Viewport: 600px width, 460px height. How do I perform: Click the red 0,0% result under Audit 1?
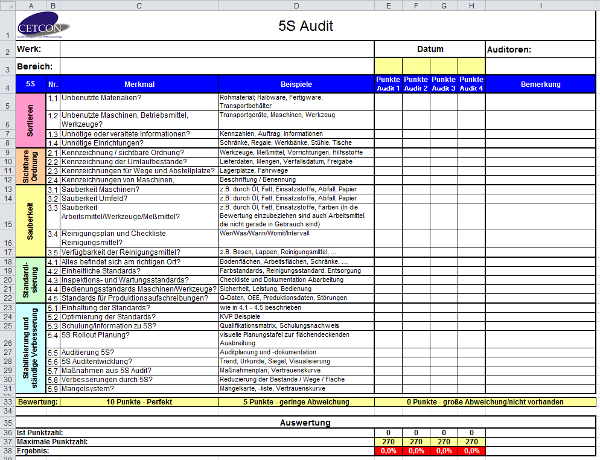pos(388,451)
